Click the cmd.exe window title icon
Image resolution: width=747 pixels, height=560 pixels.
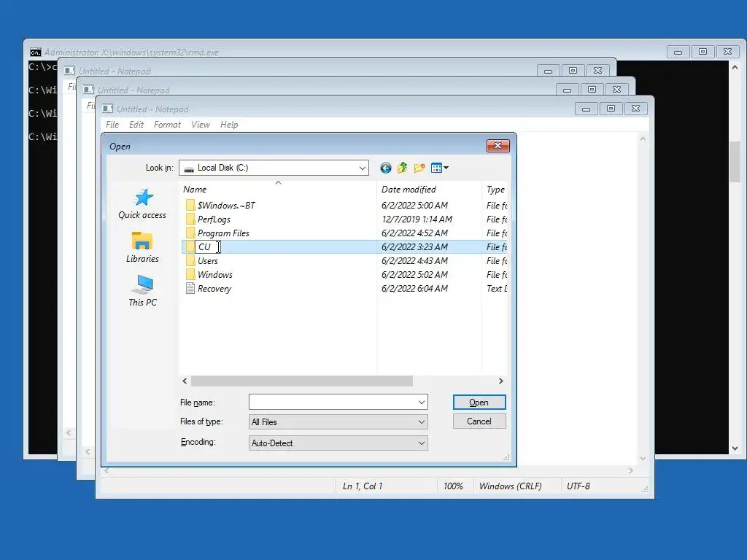[x=36, y=52]
